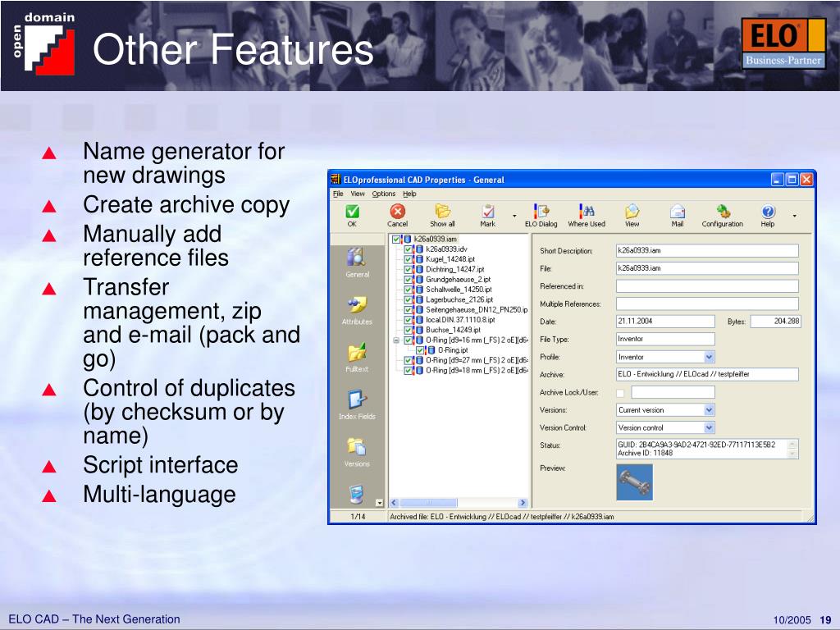Screen dimensions: 840x630
Task: Uncheck the Lagerbuchse_2126.ipt checkbox
Action: pyautogui.click(x=409, y=300)
